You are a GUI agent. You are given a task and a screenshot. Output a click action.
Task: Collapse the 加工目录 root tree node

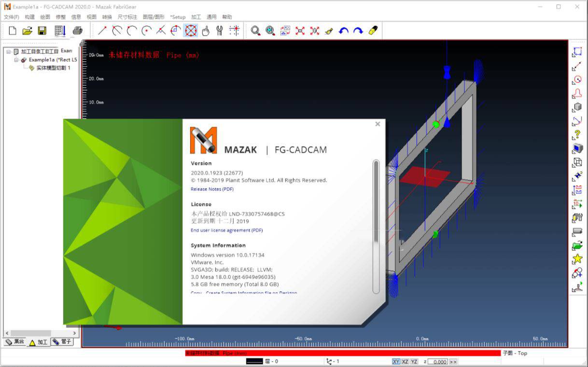click(9, 52)
